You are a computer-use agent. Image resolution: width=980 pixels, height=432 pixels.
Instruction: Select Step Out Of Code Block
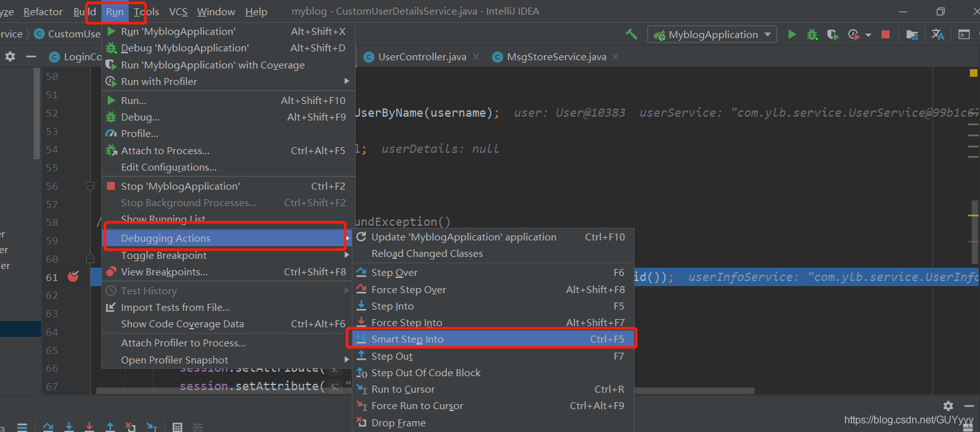point(493,372)
